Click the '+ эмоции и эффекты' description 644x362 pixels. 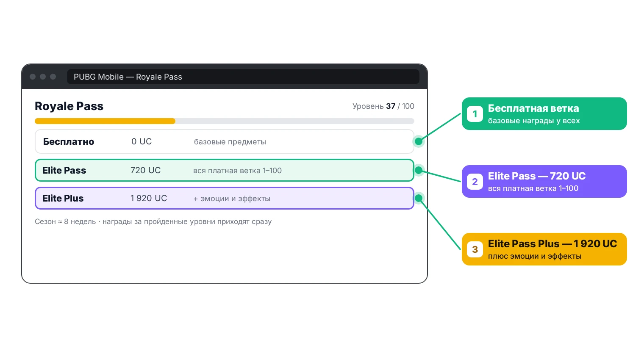click(x=232, y=199)
